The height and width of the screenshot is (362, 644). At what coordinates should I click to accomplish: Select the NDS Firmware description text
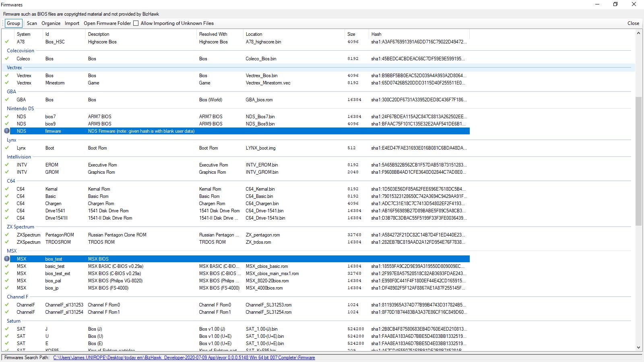click(141, 131)
